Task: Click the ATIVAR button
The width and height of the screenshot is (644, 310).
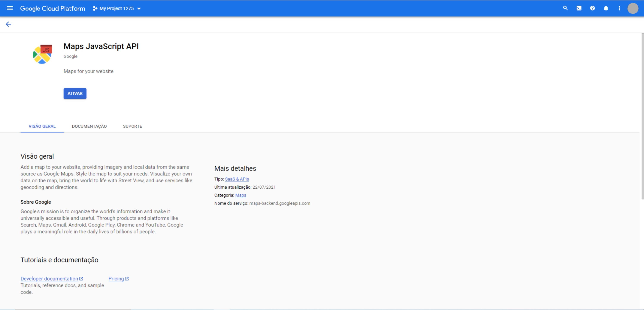Action: pyautogui.click(x=75, y=93)
